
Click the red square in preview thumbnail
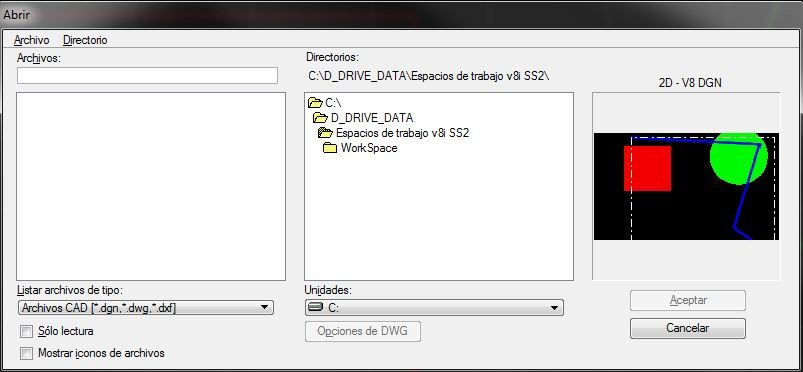pos(647,169)
